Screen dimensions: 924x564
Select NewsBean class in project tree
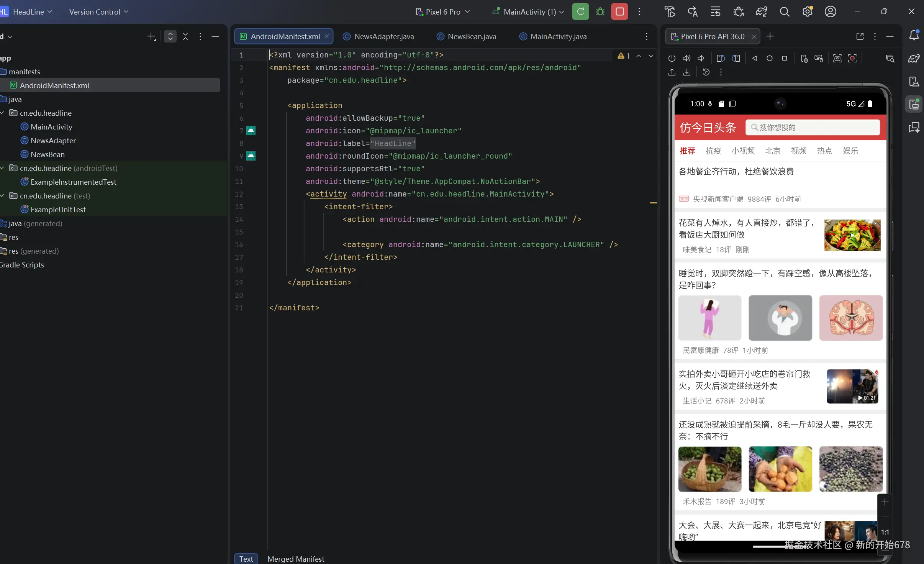coord(48,154)
